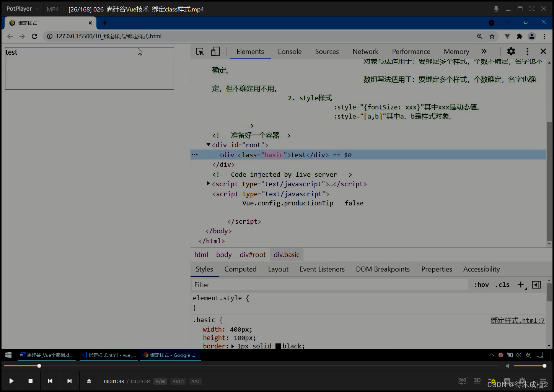Toggle the :hov element state panel

(x=481, y=285)
